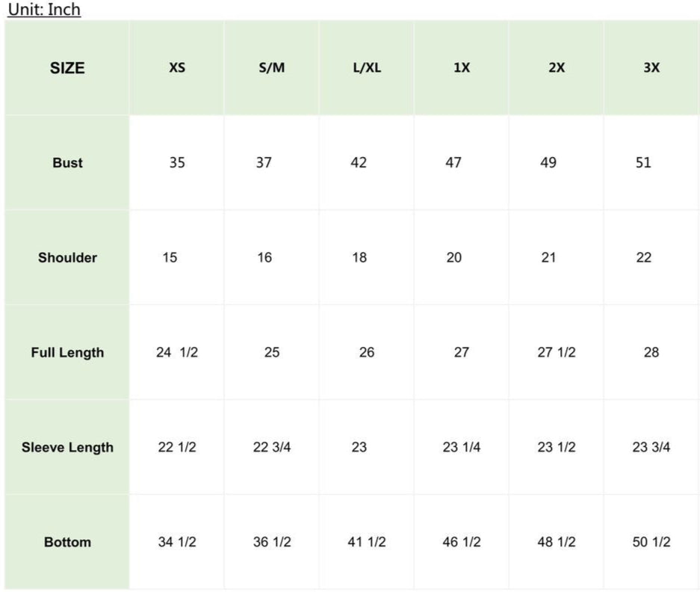Viewport: 700px width, 592px height.
Task: Select the Sleeve Length row label
Action: 67,448
